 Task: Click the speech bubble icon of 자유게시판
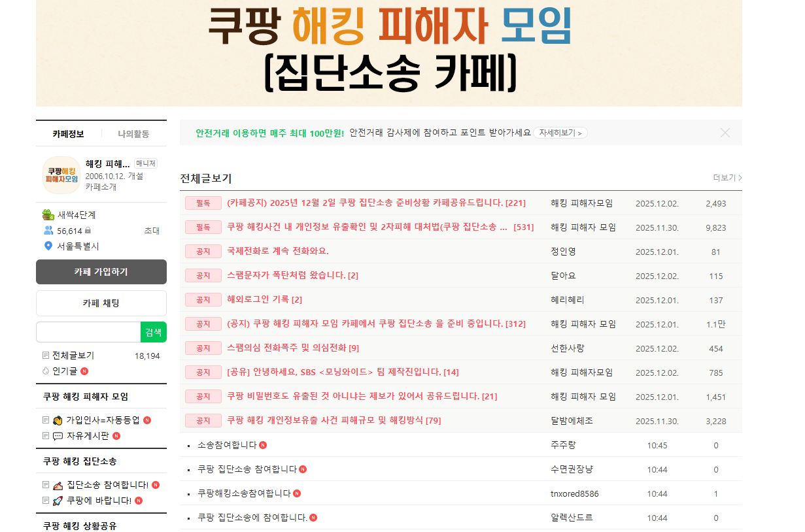pos(58,436)
